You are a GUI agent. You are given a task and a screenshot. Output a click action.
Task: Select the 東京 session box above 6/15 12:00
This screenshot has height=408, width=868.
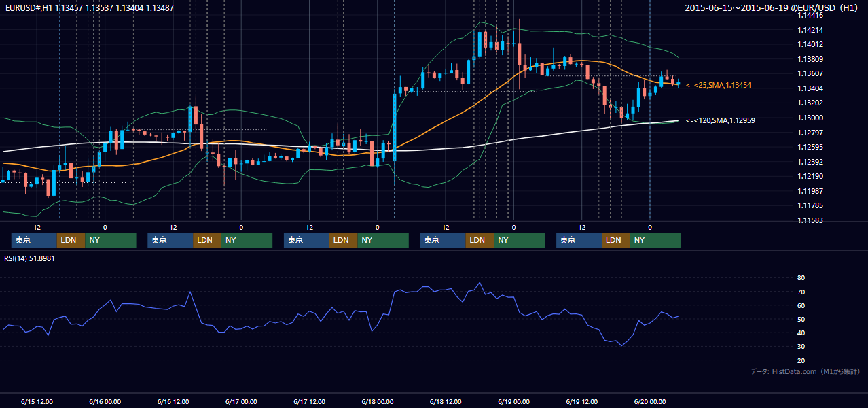pyautogui.click(x=34, y=240)
